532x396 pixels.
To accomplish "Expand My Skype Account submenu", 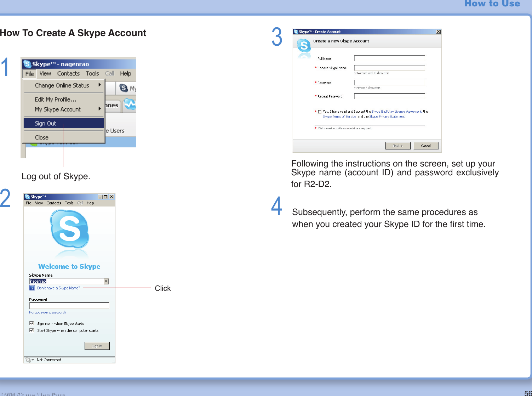I will [x=64, y=109].
